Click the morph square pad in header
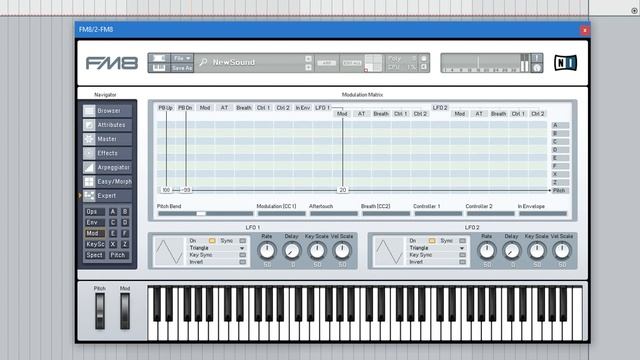640x360 pixels. [373, 63]
